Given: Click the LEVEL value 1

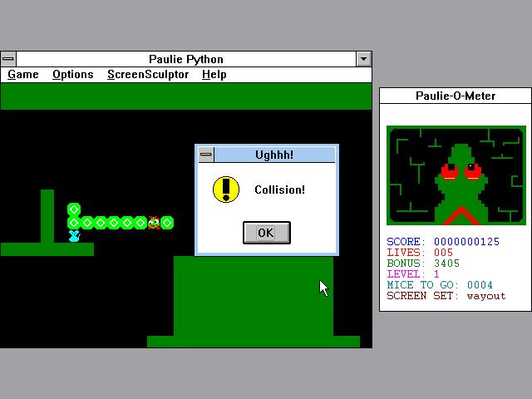Looking at the screenshot, I should [x=436, y=274].
